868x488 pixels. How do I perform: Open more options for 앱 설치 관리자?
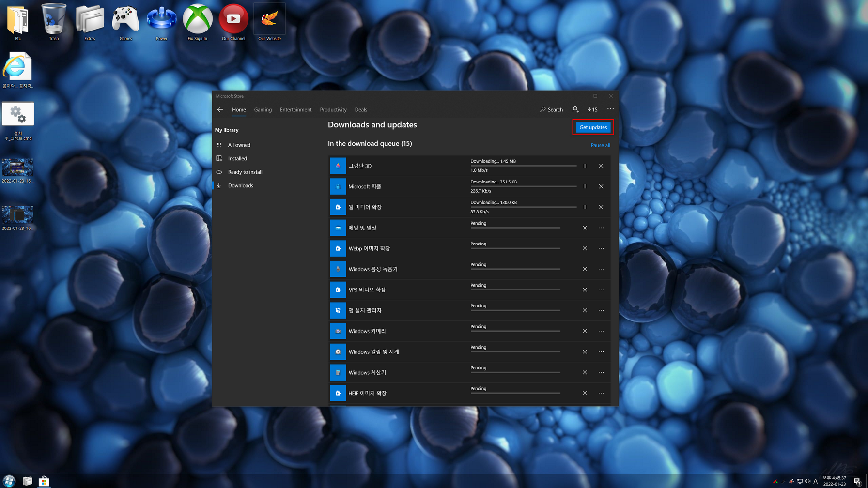(601, 310)
